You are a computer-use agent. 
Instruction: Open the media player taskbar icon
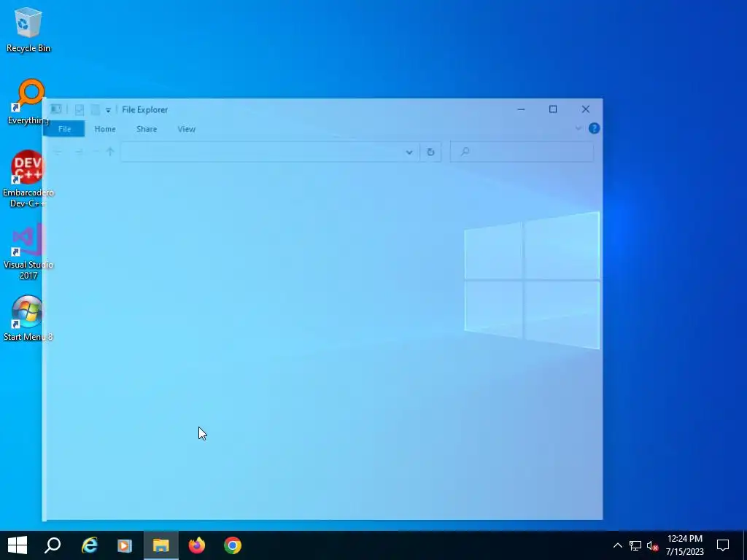coord(125,545)
